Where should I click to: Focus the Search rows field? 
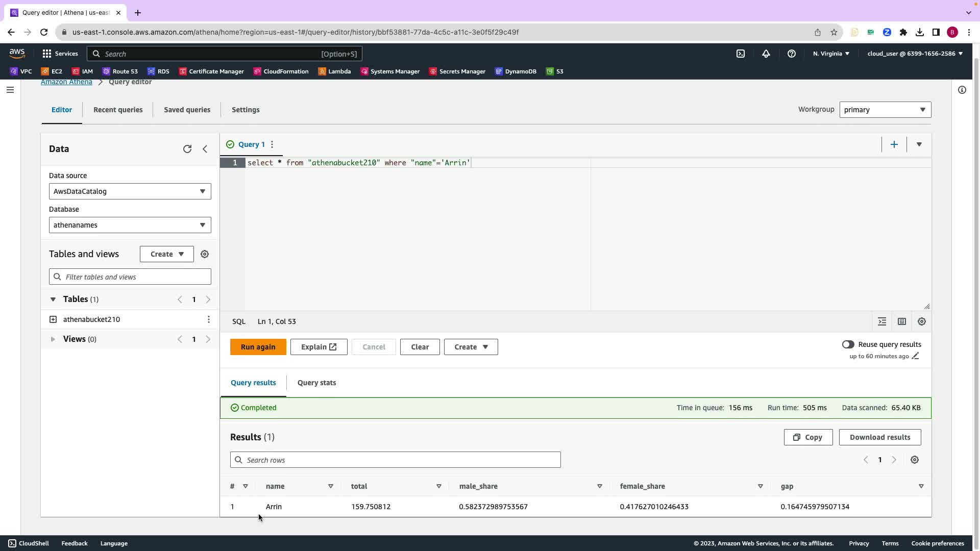coord(396,460)
